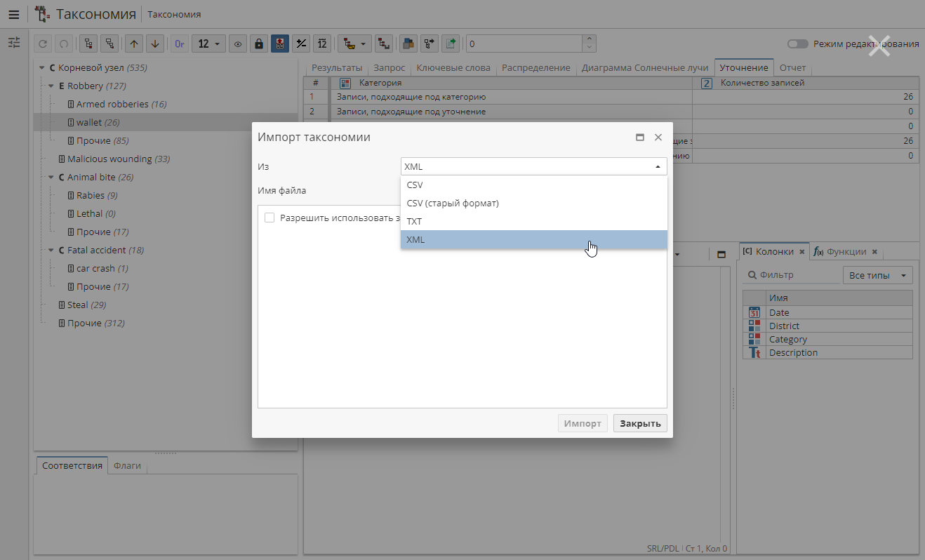This screenshot has width=925, height=560.
Task: Click the highlighted red arrow list icon
Action: coord(280,44)
